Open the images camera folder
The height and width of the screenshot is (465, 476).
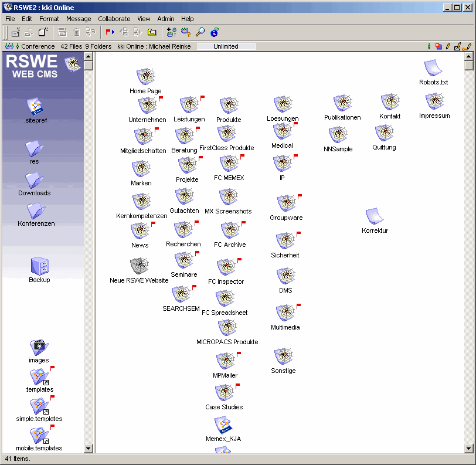coord(39,347)
